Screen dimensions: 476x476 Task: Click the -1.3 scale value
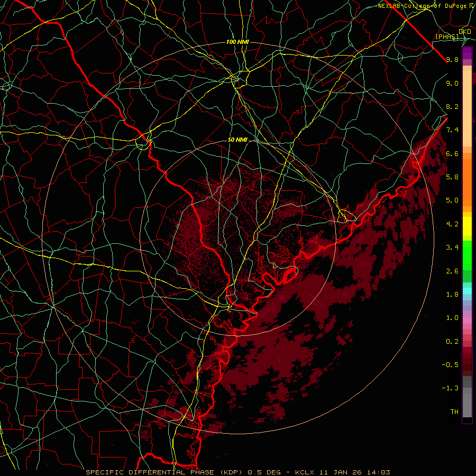450,388
